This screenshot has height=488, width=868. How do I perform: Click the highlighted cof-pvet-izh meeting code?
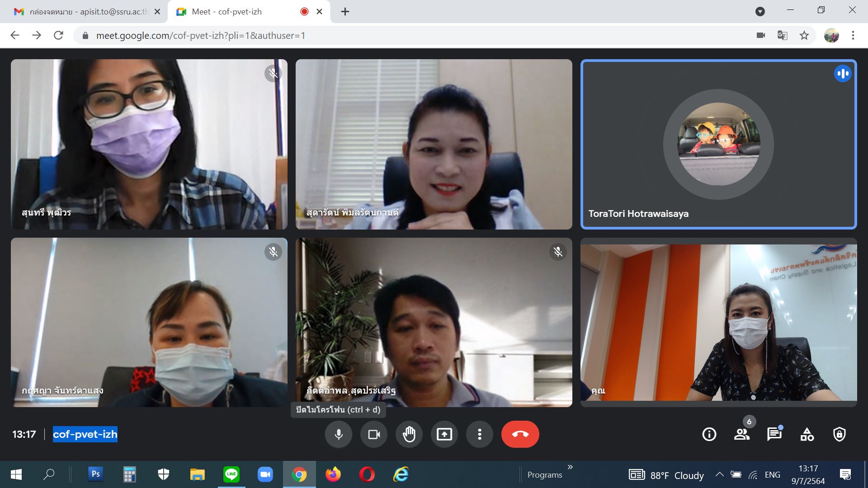[x=85, y=434]
